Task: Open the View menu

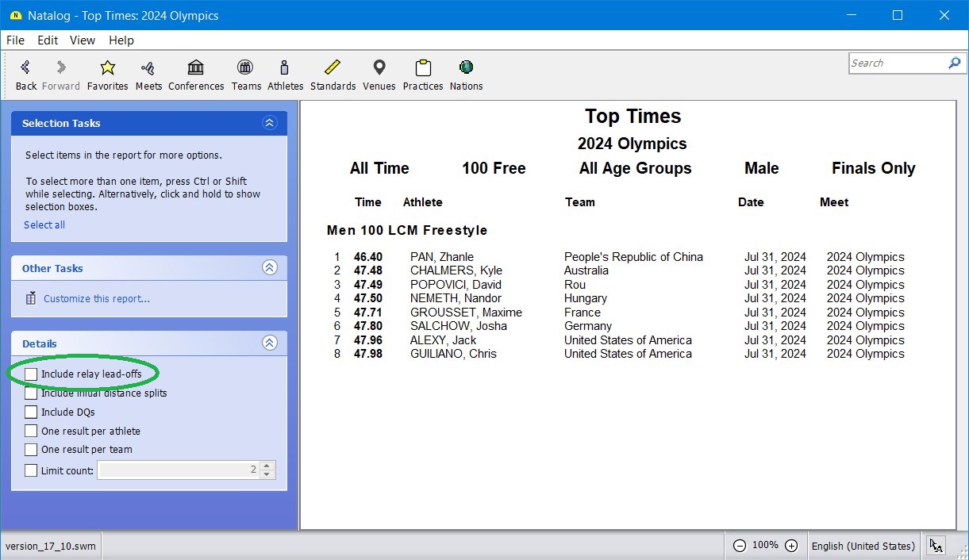Action: [x=82, y=40]
